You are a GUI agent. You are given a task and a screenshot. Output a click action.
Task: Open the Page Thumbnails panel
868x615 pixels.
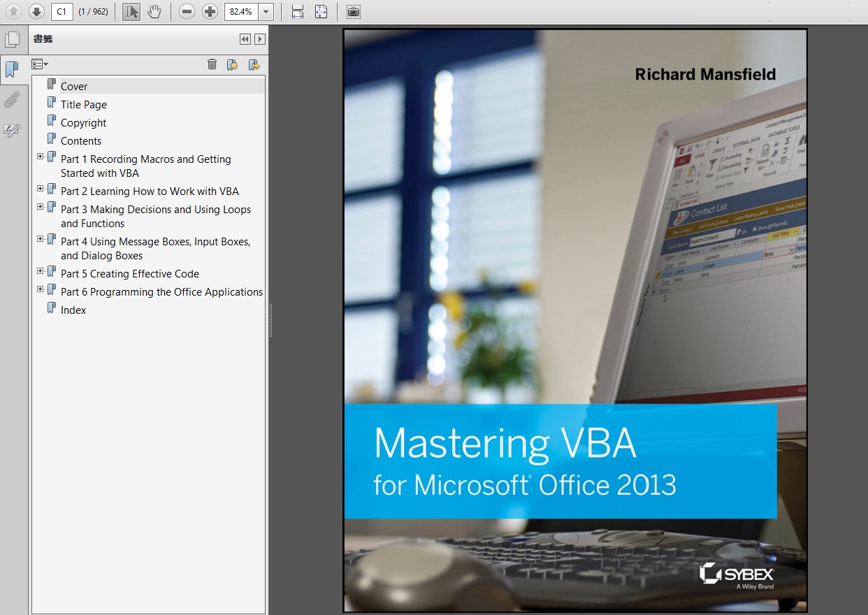pos(13,40)
